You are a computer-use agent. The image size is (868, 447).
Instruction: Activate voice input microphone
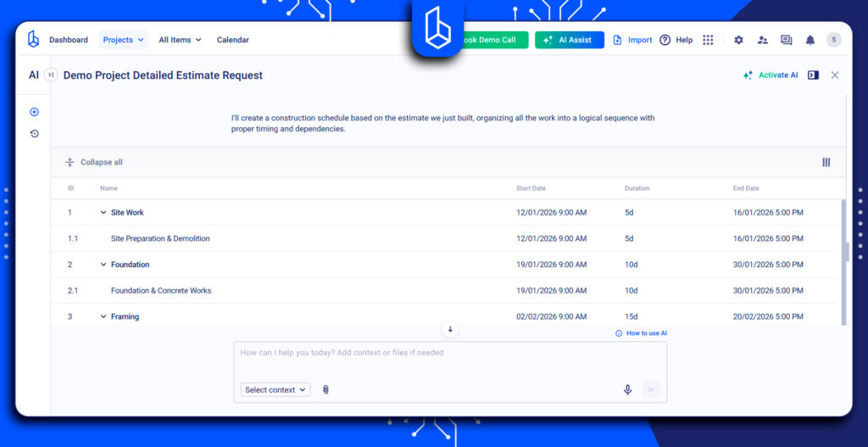[628, 389]
